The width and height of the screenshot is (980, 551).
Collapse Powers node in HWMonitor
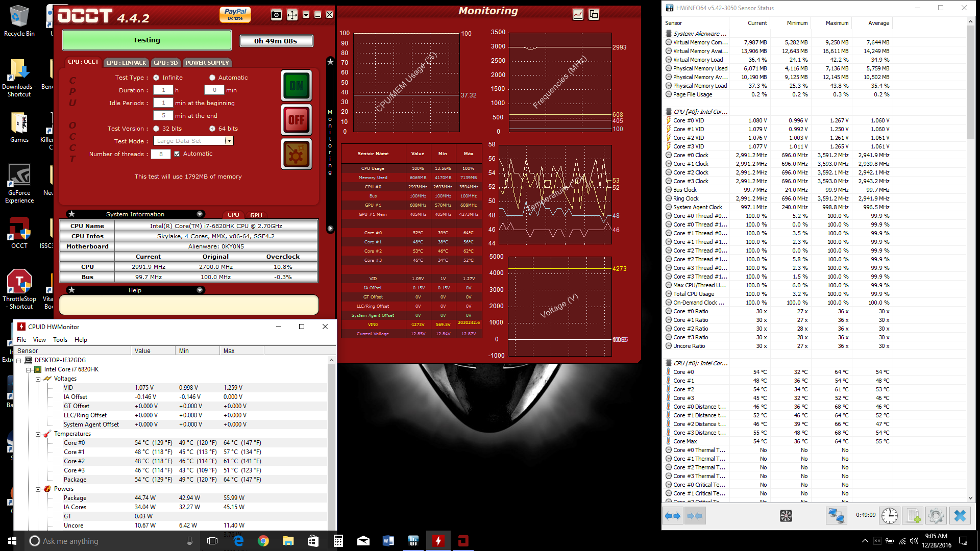point(38,489)
